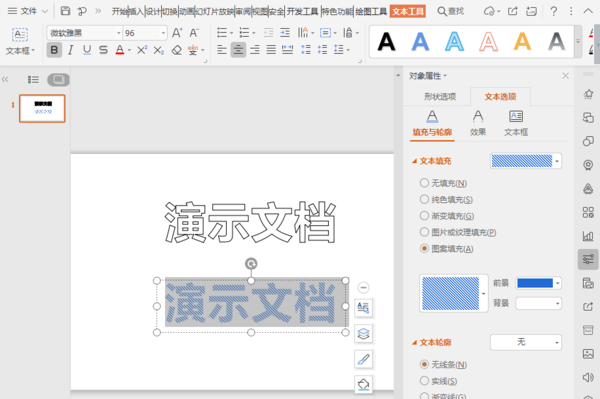Align text to the right

click(x=254, y=50)
